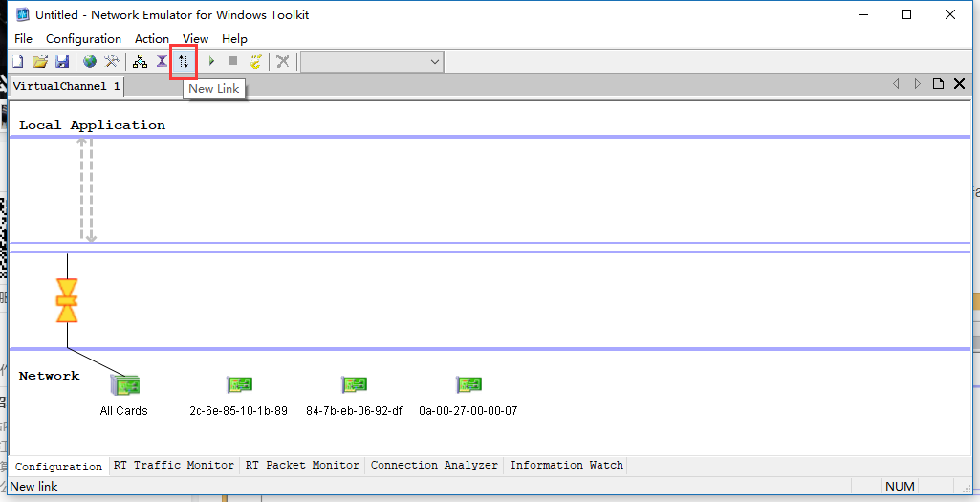
Task: Select network card 84-7b-eb-06-92-df icon
Action: pyautogui.click(x=355, y=384)
